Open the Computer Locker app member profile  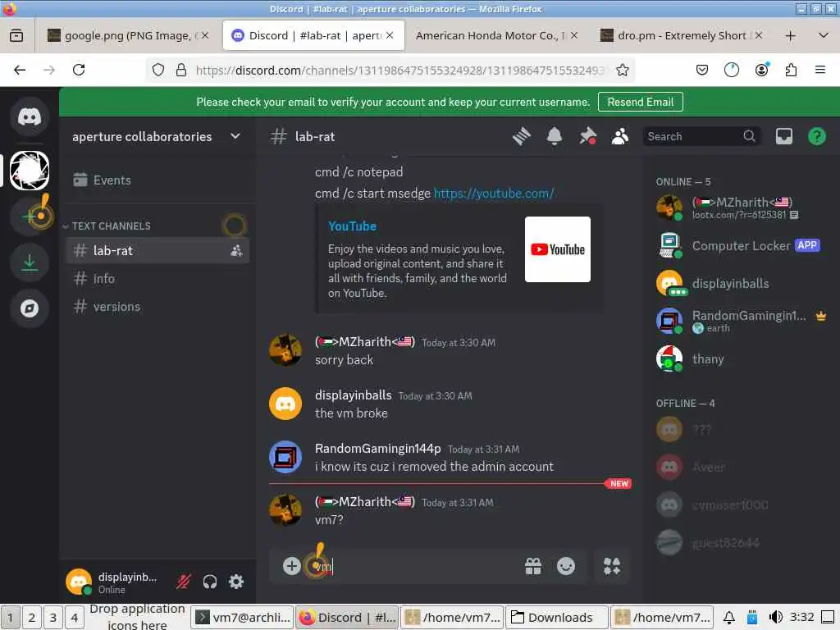coord(742,246)
